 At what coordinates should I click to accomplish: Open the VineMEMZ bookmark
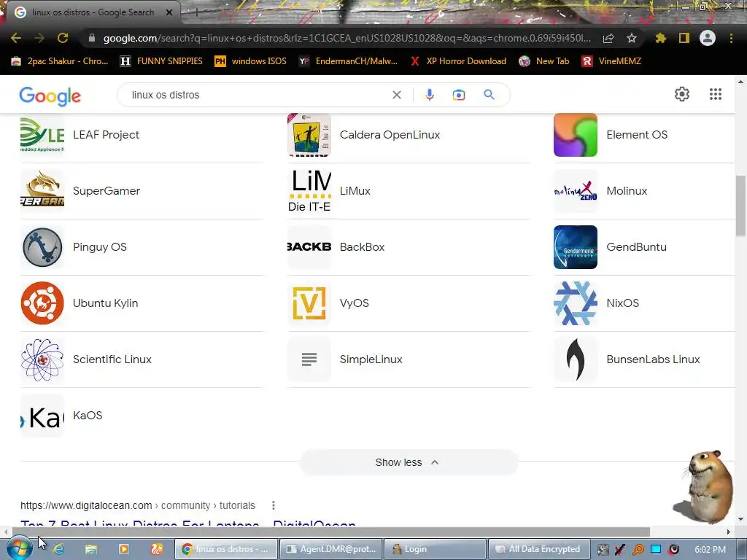[x=612, y=61]
